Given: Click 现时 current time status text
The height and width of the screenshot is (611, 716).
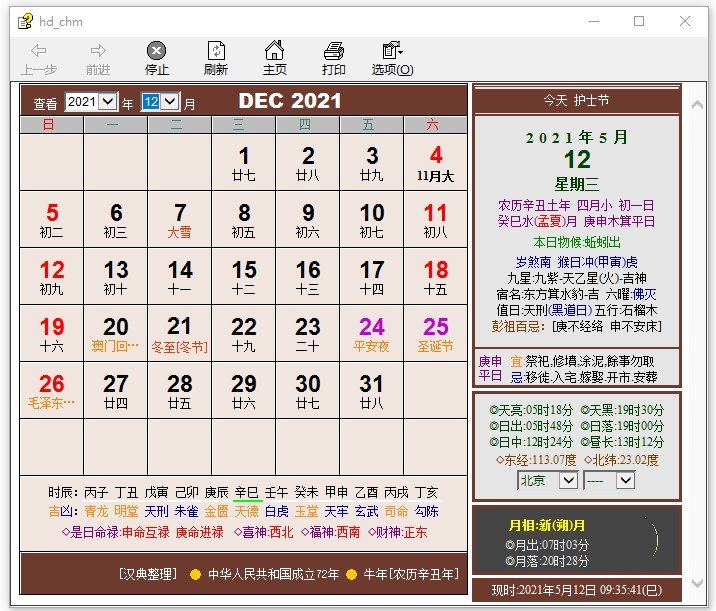Looking at the screenshot, I should (577, 590).
